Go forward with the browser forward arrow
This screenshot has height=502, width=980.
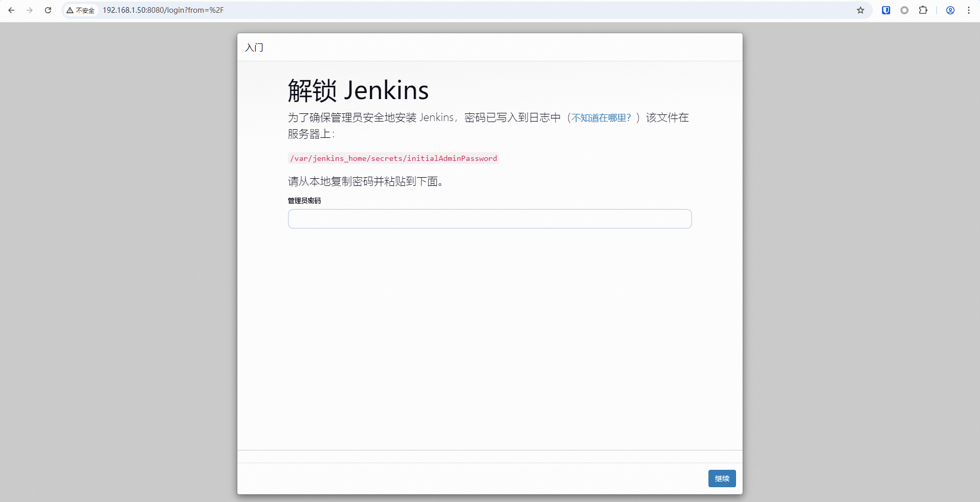pyautogui.click(x=30, y=10)
